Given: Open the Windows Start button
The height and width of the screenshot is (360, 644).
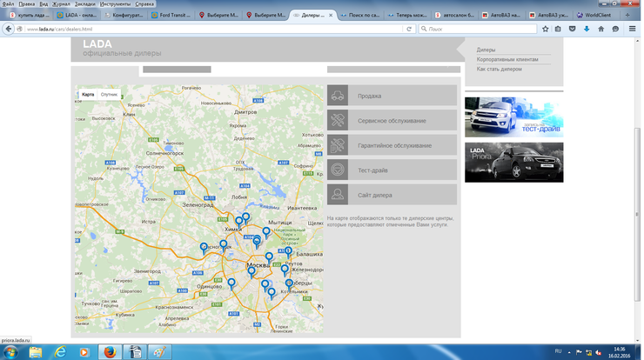Looking at the screenshot, I should coord(10,352).
